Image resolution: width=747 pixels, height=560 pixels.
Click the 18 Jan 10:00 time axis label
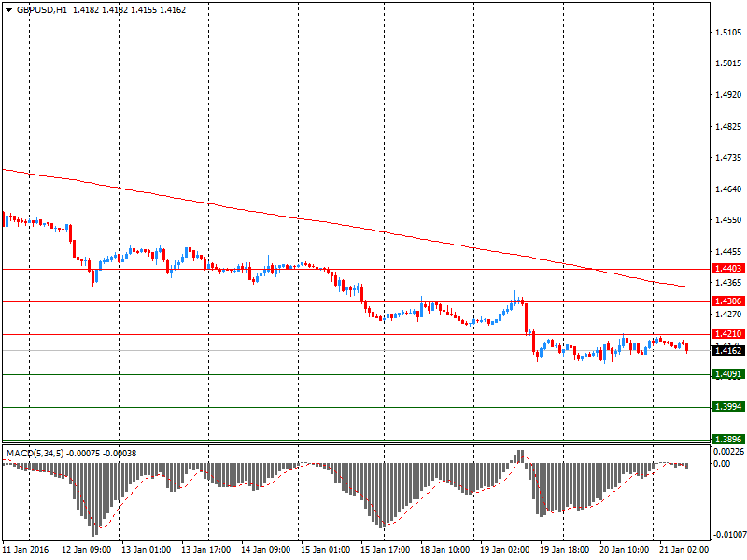coord(445,550)
